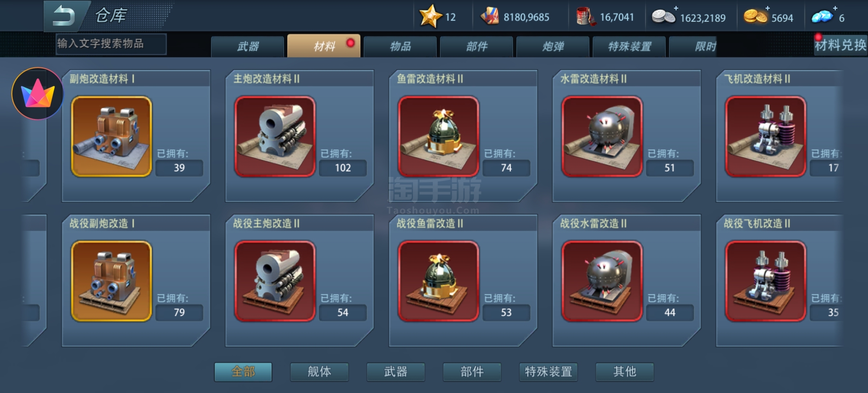Select the 主炮改造材料 II cannon icon
Viewport: 868px width, 393px height.
coord(275,137)
